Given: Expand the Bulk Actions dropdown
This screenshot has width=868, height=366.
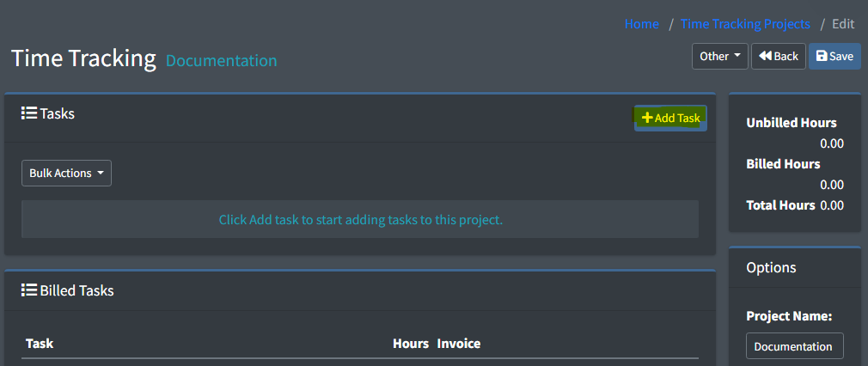Looking at the screenshot, I should point(66,173).
